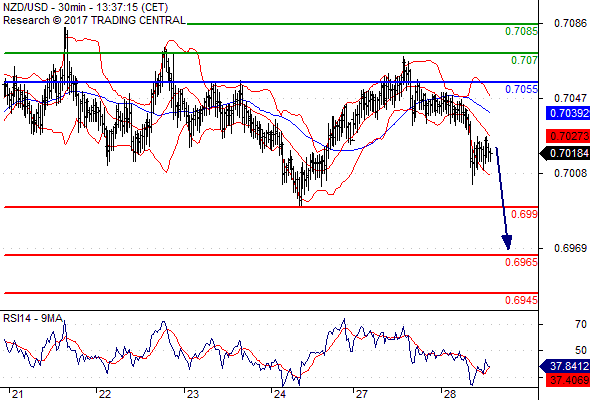The height and width of the screenshot is (400, 590).
Task: Click the red 0.6965 support label
Action: pyautogui.click(x=521, y=262)
